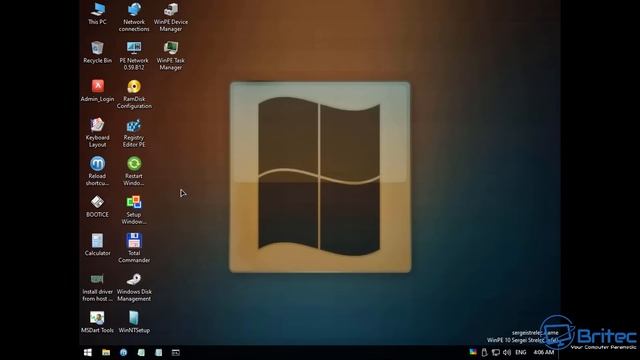
Task: Open RamDisk Configuration
Action: pyautogui.click(x=134, y=94)
